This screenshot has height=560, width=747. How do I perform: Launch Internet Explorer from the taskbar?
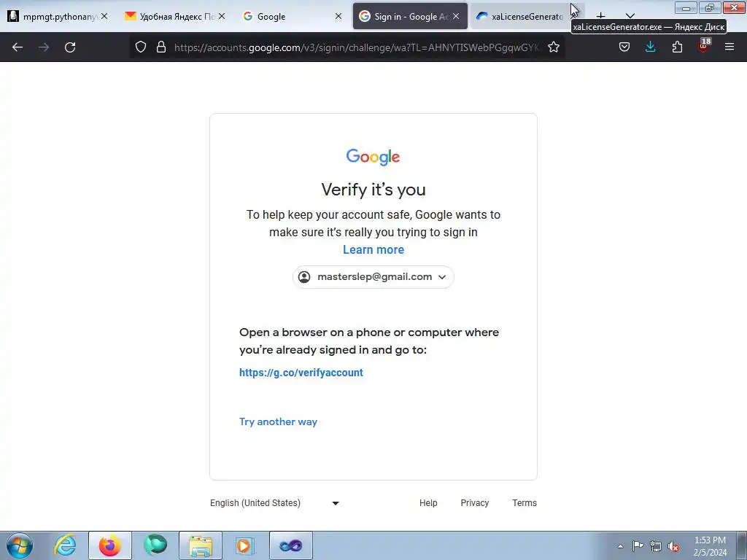pyautogui.click(x=65, y=545)
